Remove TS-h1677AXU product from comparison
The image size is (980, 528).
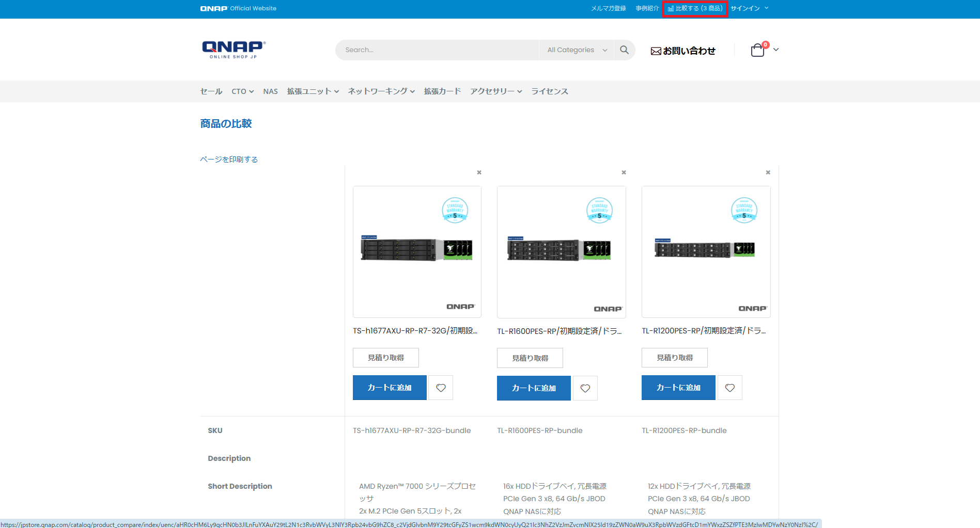(x=479, y=172)
